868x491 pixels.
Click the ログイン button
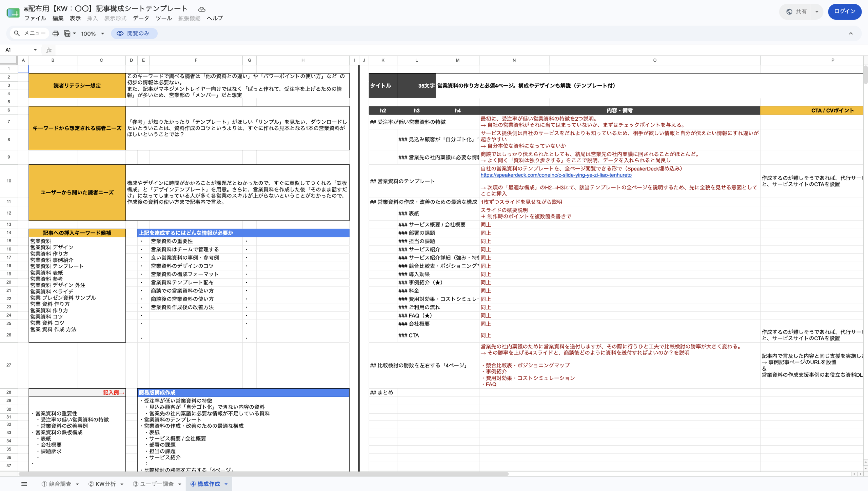coord(845,12)
